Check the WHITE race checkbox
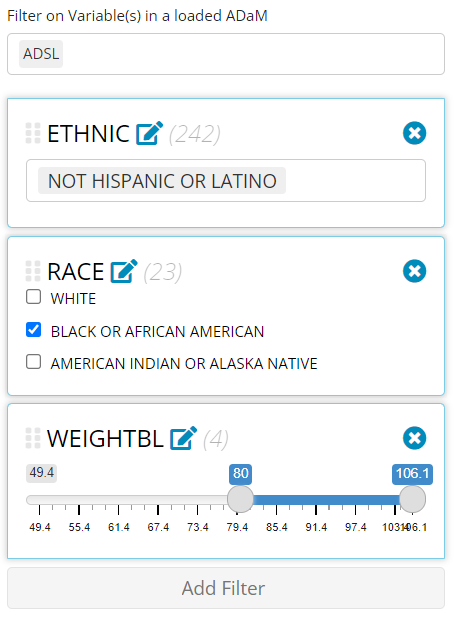This screenshot has width=458, height=620. click(x=34, y=297)
